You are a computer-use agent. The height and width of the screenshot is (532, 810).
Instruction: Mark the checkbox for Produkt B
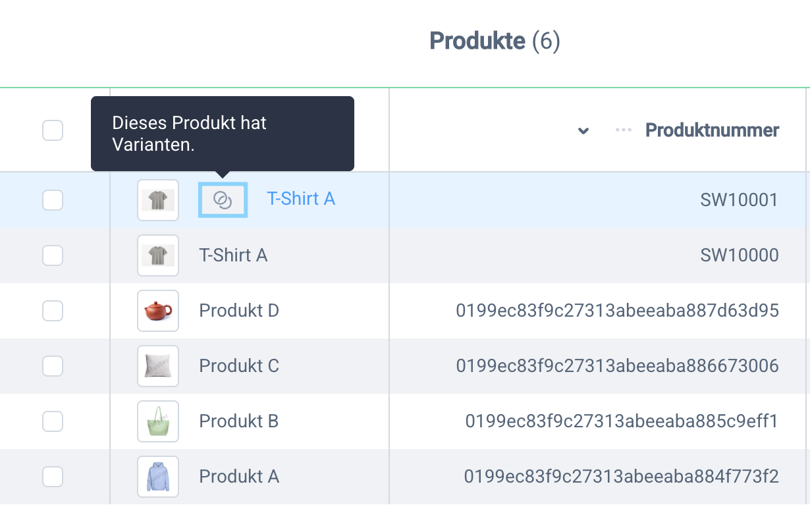53,421
